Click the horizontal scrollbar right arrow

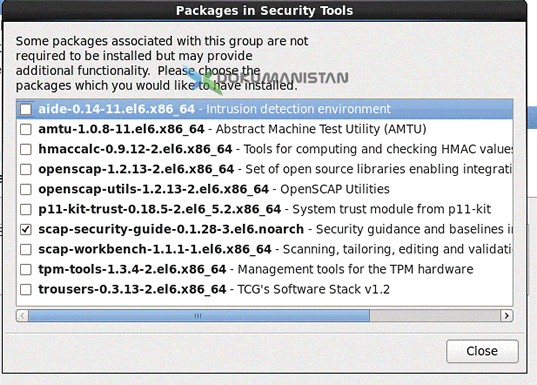507,315
